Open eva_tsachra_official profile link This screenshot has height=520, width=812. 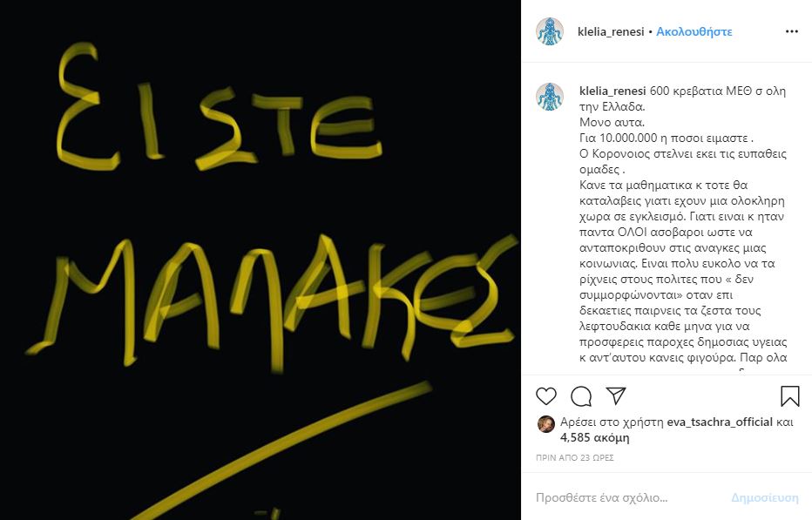tap(720, 422)
